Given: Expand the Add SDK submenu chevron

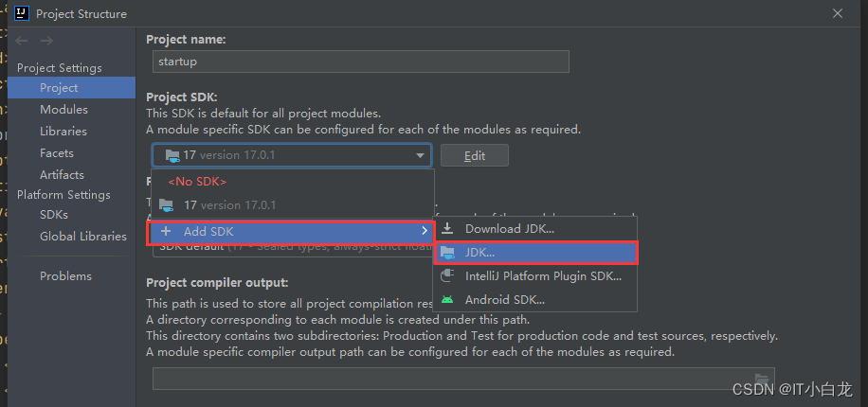Looking at the screenshot, I should tap(425, 231).
